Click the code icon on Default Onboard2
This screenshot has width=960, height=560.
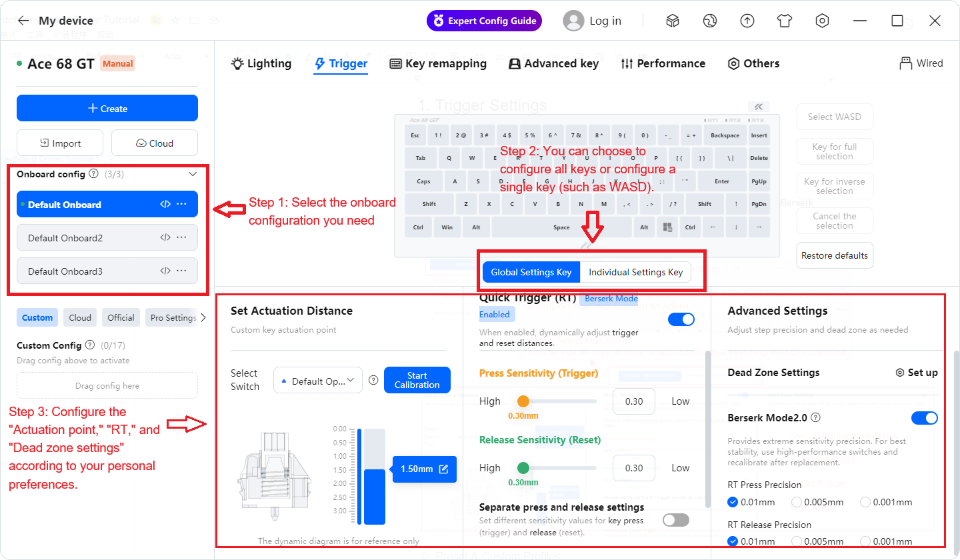tap(165, 237)
